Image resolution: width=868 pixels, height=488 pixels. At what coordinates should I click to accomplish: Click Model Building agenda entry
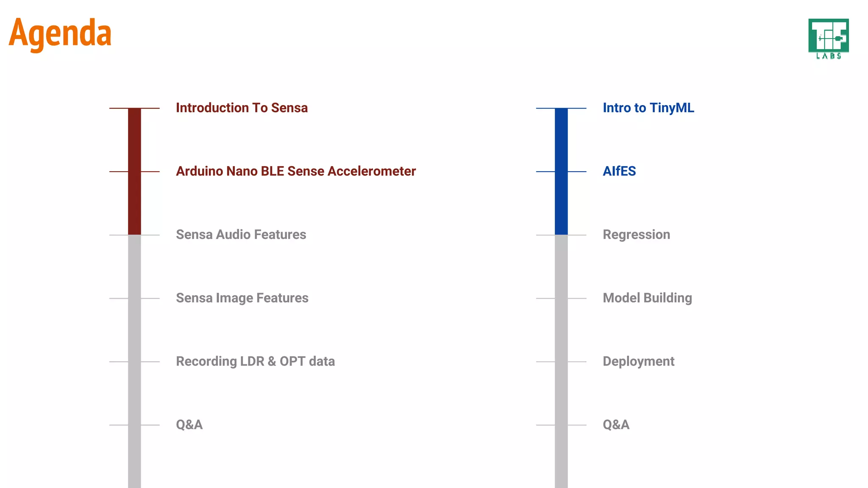[647, 298]
